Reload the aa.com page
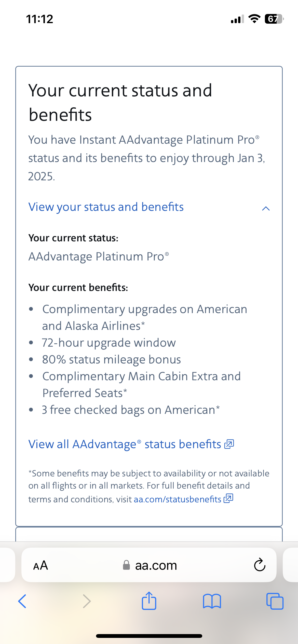The height and width of the screenshot is (644, 298). pos(260,565)
